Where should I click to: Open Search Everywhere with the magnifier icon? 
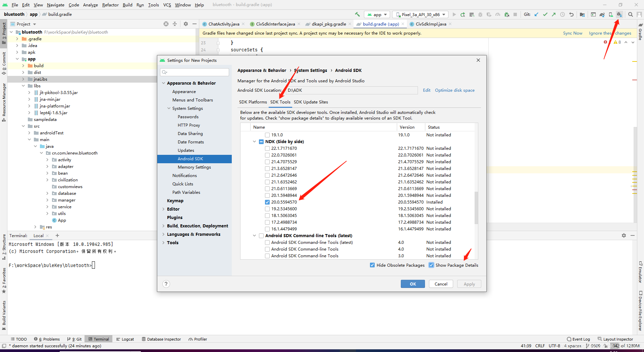(x=631, y=14)
